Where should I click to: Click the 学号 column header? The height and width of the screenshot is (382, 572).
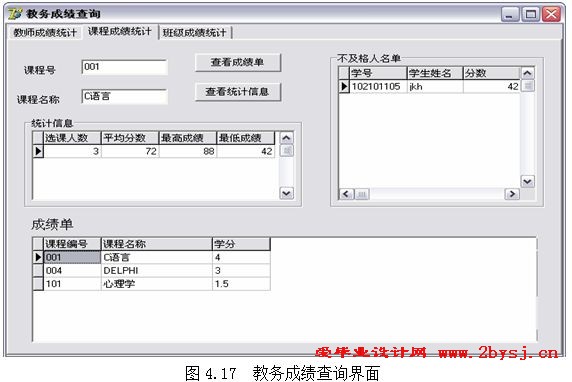378,73
